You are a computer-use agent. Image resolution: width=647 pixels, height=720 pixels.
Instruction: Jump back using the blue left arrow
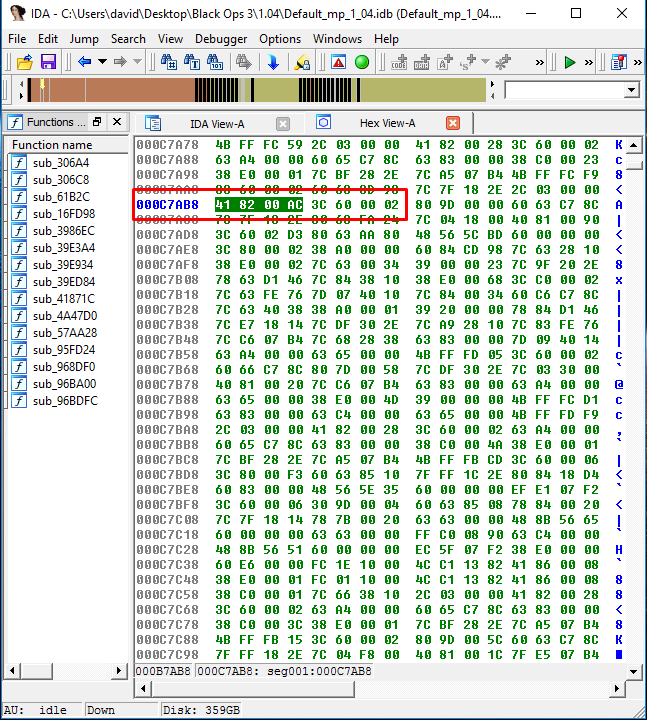point(84,62)
